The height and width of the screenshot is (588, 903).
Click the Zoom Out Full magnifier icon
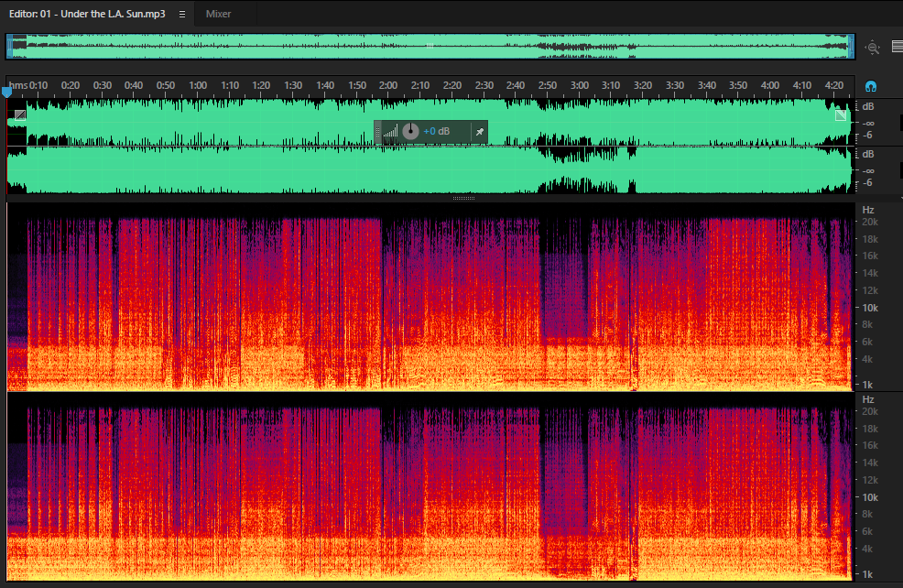873,48
